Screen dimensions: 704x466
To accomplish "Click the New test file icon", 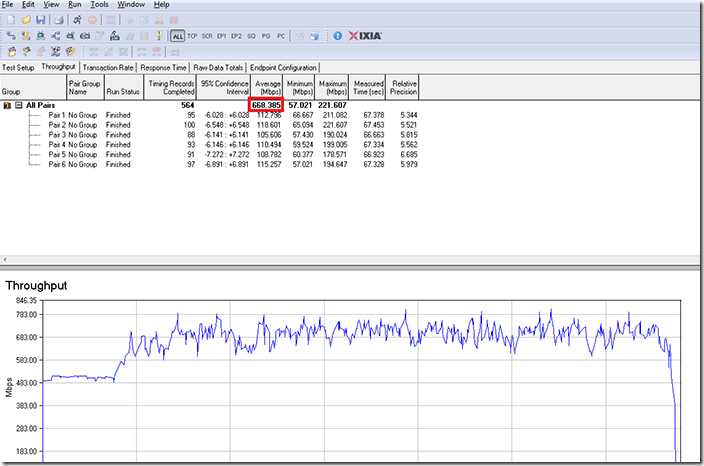I will click(9, 20).
